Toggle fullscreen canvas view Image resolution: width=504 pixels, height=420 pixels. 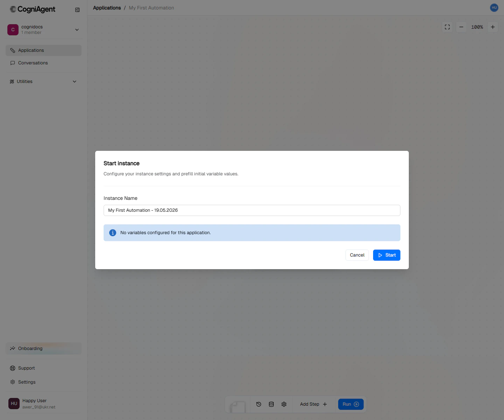(447, 27)
